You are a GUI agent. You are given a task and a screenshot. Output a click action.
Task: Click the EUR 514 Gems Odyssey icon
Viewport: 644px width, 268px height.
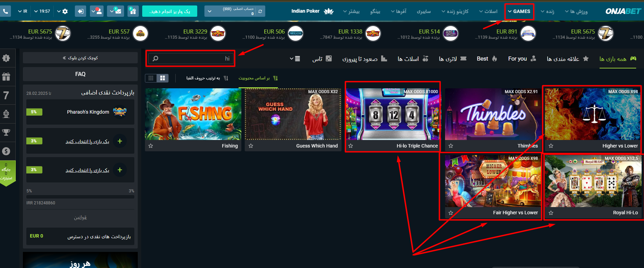click(451, 34)
